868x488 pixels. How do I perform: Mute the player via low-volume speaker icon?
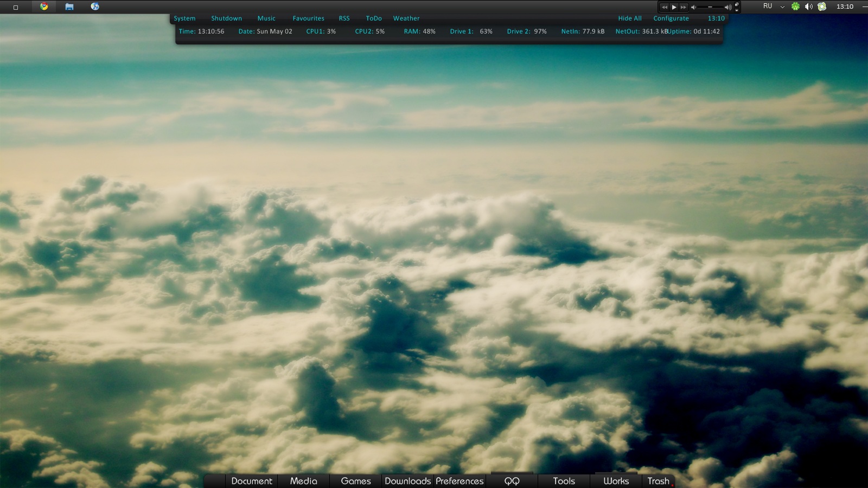pos(693,7)
